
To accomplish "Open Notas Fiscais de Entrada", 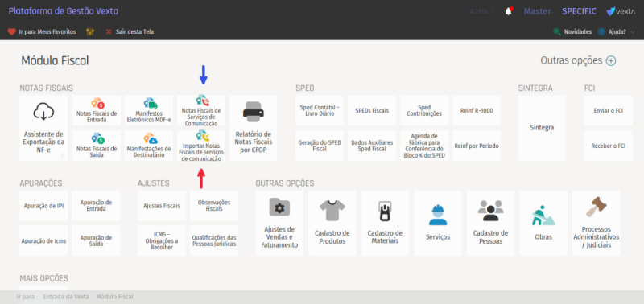I will (97, 110).
